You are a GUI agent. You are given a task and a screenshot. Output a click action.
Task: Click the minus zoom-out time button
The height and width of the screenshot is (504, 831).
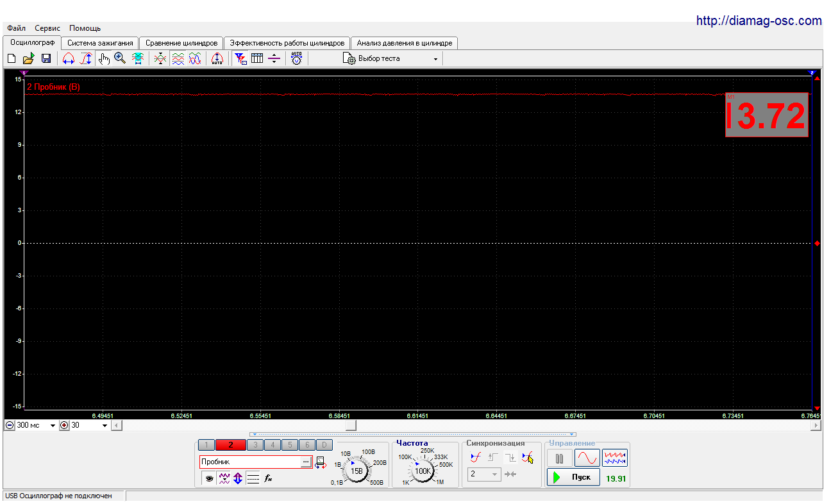coord(10,425)
